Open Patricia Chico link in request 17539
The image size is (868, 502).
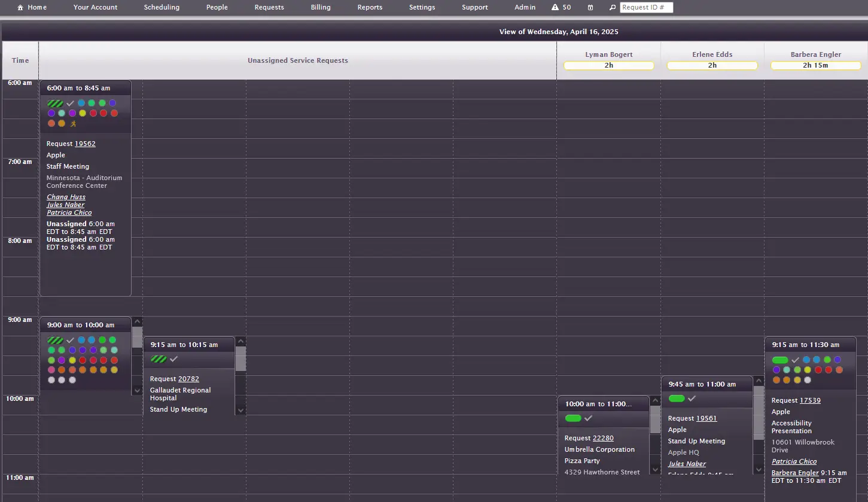coord(794,461)
